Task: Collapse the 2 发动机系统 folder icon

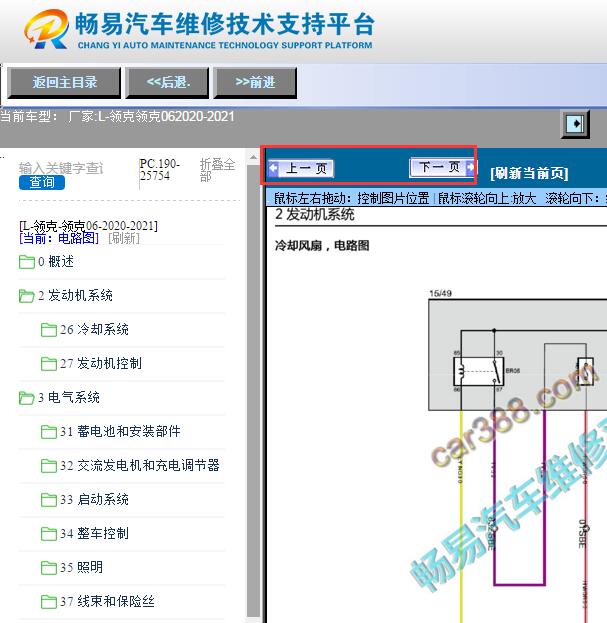Action: click(27, 296)
